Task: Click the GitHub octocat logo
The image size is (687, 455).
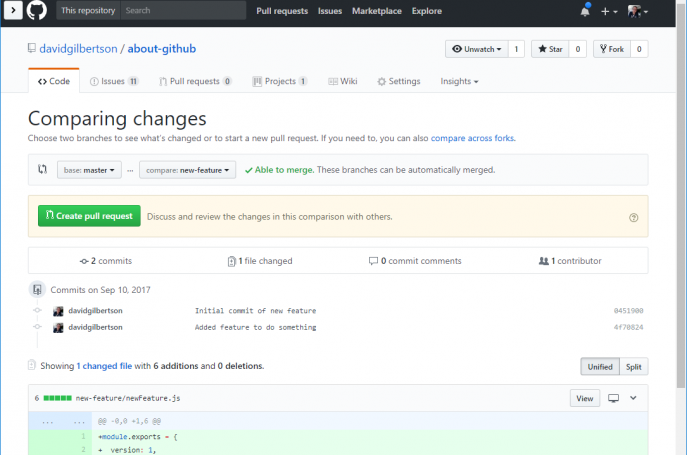Action: (36, 10)
